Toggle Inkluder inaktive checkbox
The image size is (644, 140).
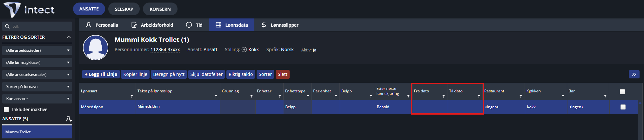pyautogui.click(x=6, y=110)
